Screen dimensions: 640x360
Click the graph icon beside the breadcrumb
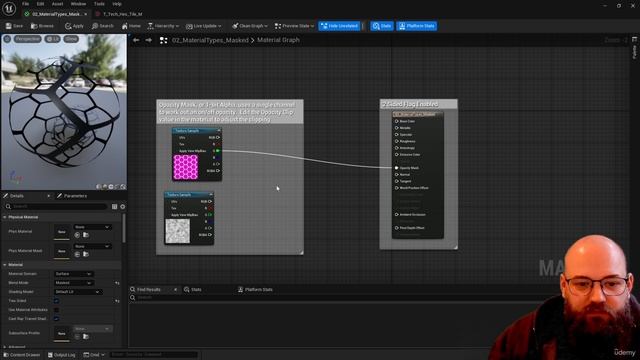point(164,40)
